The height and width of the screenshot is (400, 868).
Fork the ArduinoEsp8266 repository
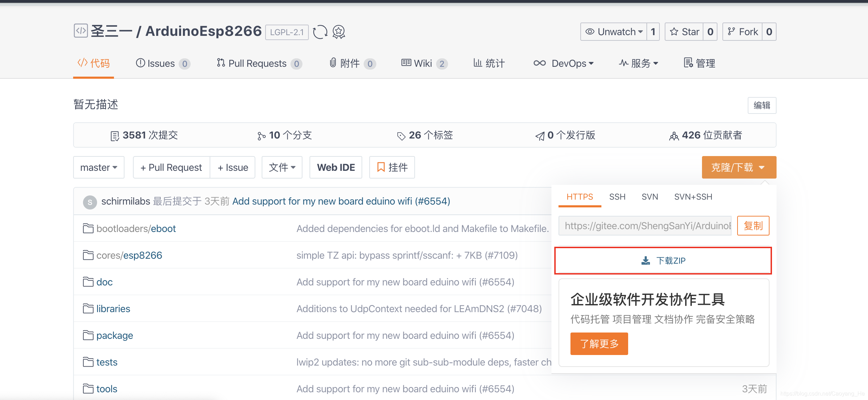click(743, 32)
